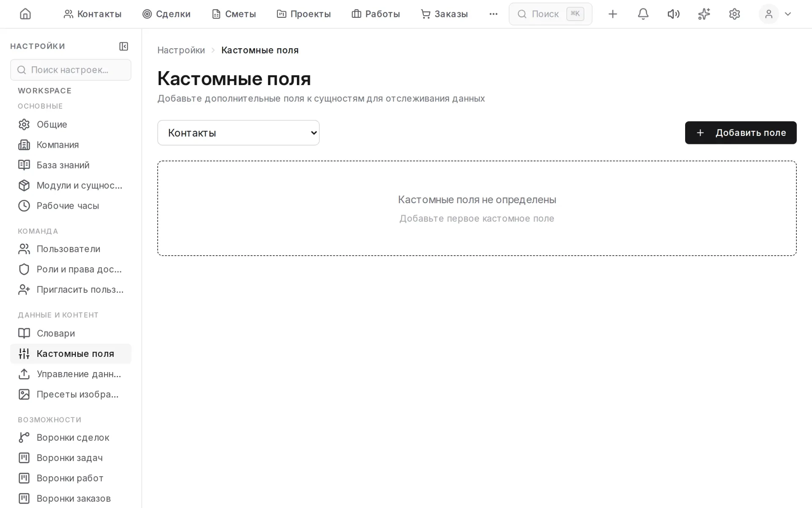Open Пользователи settings
The height and width of the screenshot is (508, 812).
(71, 249)
